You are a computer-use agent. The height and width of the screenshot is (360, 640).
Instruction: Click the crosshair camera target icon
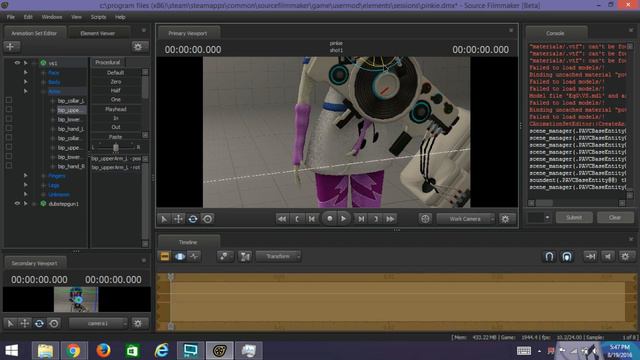tap(425, 219)
